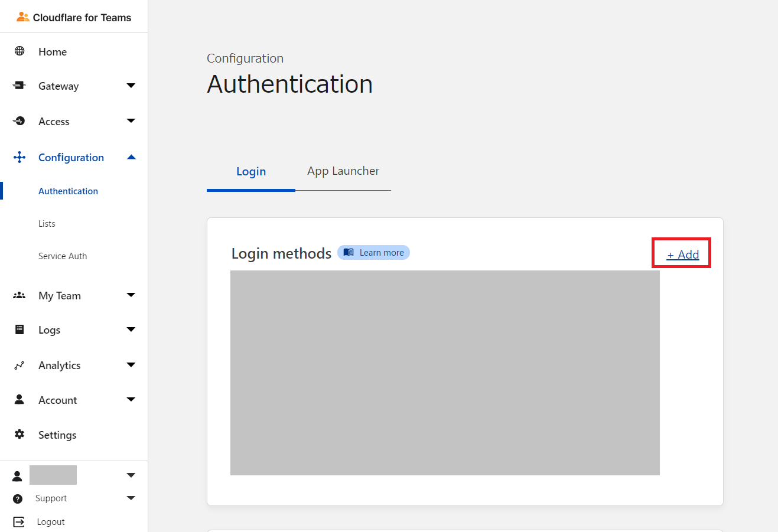Screen dimensions: 778x532
Task: Open Learn more about login methods
Action: [374, 253]
